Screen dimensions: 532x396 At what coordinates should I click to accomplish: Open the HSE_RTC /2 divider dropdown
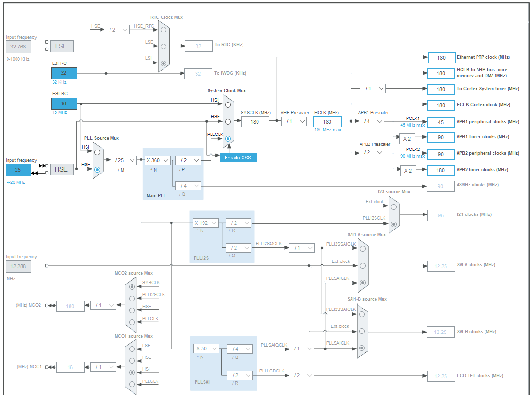coord(117,30)
